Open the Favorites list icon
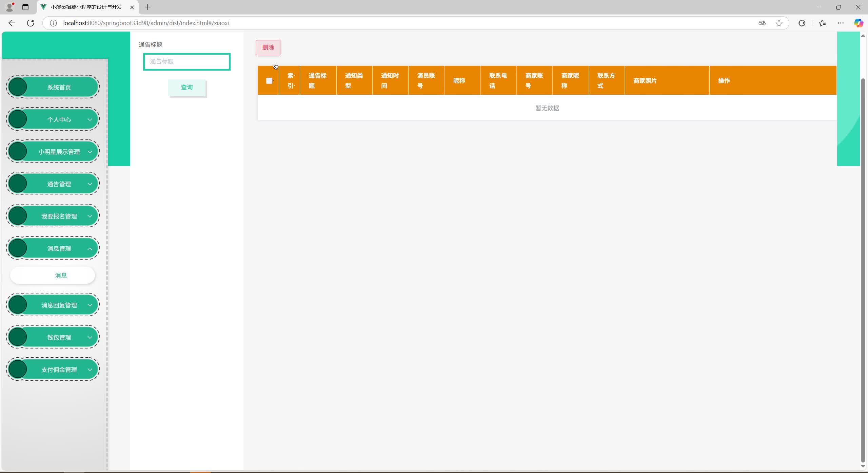Image resolution: width=868 pixels, height=473 pixels. 822,23
